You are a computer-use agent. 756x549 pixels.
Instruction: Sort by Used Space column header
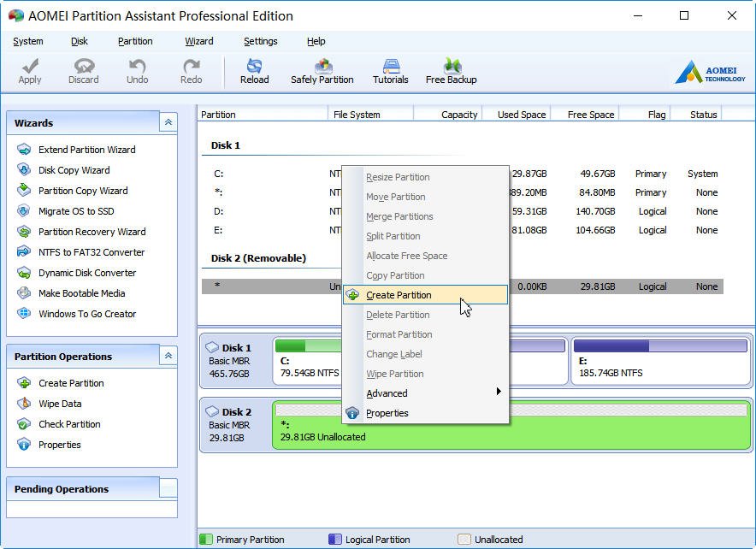point(517,115)
